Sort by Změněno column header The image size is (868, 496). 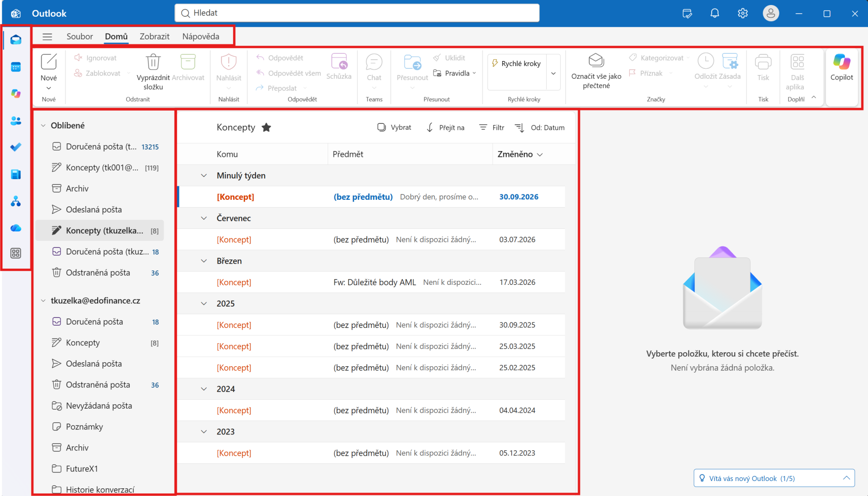520,154
